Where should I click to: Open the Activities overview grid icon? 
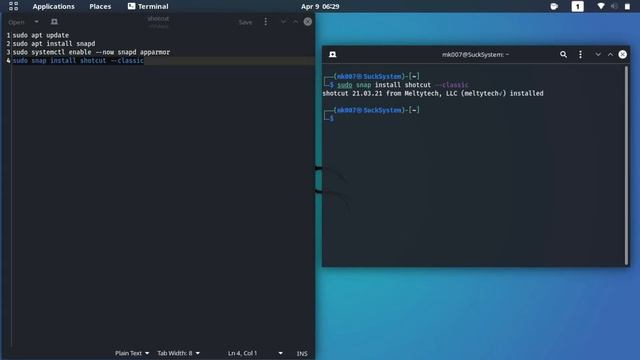[x=13, y=6]
